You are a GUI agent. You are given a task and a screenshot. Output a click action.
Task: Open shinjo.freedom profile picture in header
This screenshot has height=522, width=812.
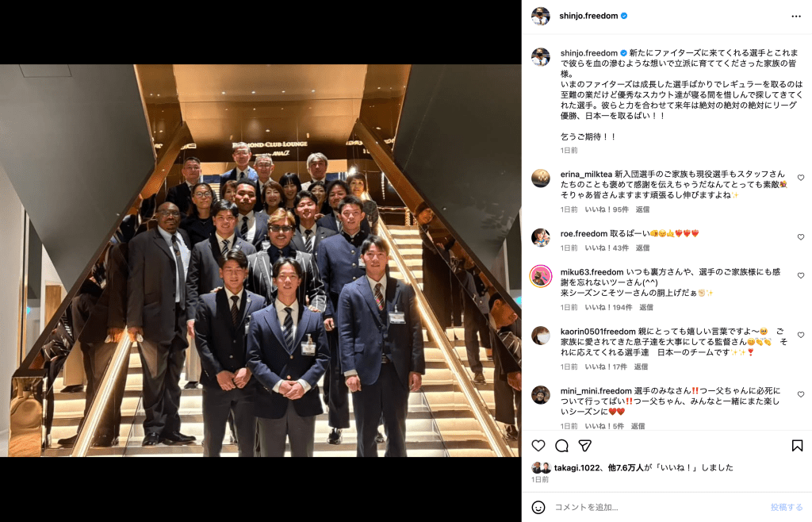pos(541,16)
